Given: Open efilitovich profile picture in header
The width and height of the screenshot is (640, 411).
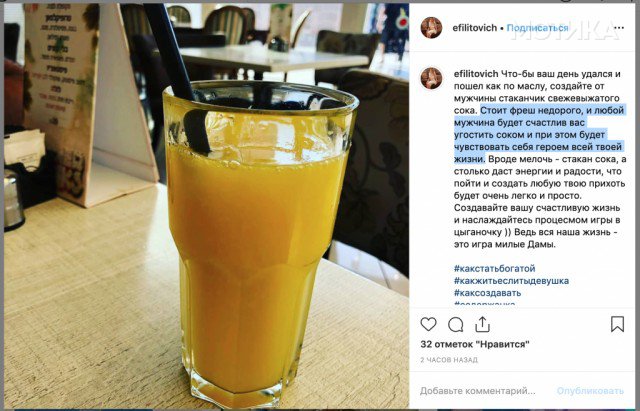Looking at the screenshot, I should [431, 28].
